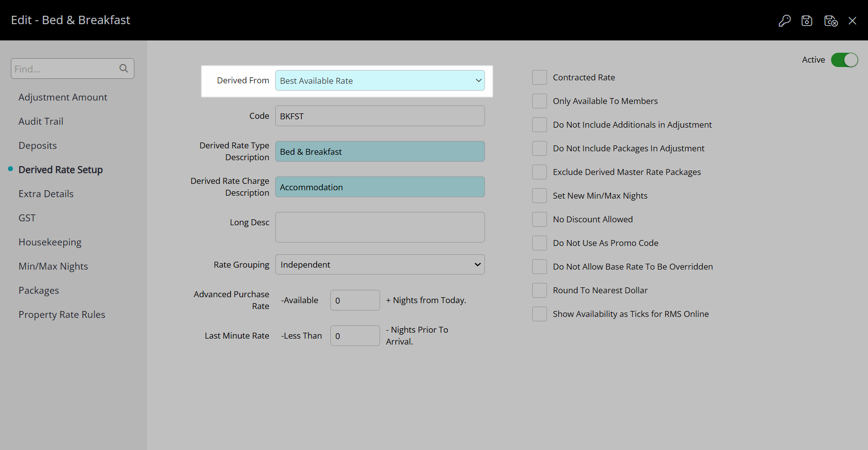
Task: Toggle the Active switch off
Action: (844, 60)
